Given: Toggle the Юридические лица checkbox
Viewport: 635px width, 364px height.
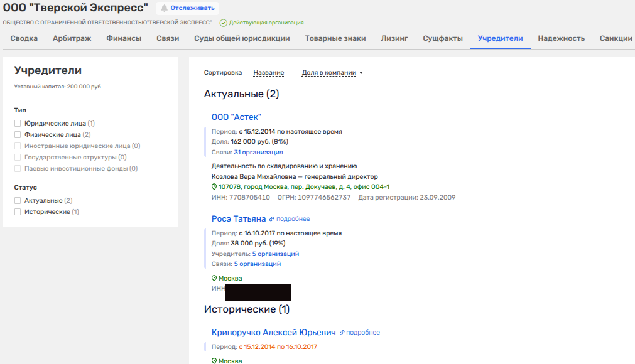Looking at the screenshot, I should click(18, 124).
